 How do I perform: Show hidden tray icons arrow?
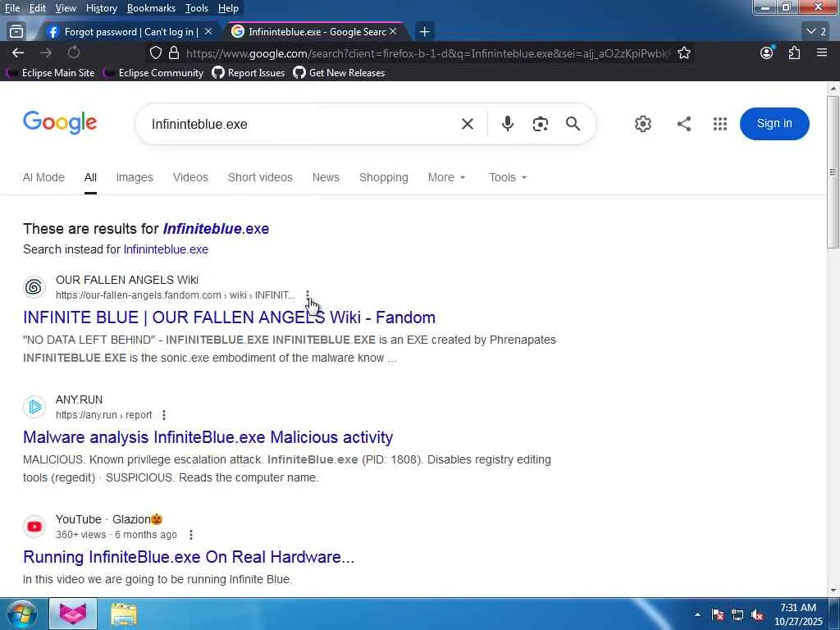tap(697, 615)
